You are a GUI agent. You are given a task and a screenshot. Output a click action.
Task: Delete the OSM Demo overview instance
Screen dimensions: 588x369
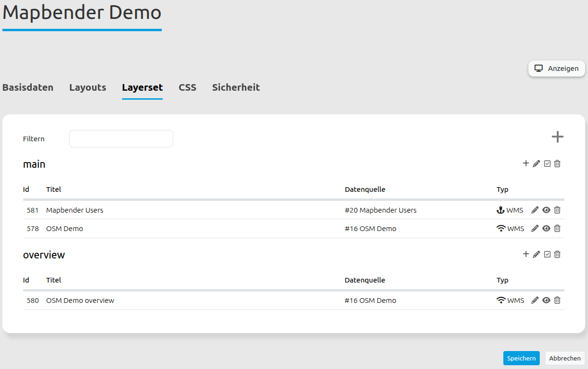coord(557,300)
